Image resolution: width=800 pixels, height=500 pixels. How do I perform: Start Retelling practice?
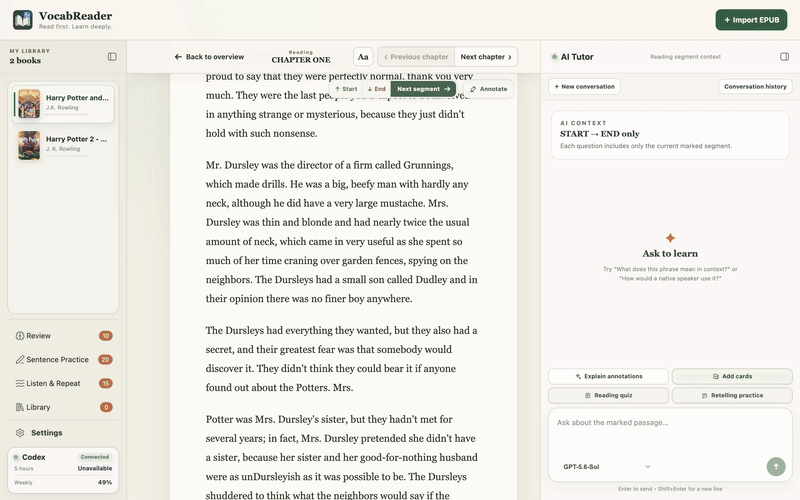click(x=732, y=395)
